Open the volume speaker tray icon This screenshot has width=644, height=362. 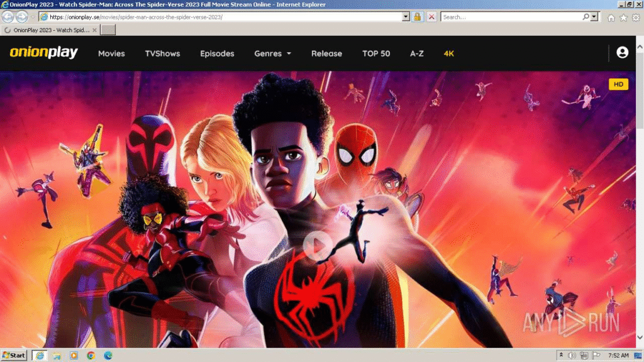572,356
